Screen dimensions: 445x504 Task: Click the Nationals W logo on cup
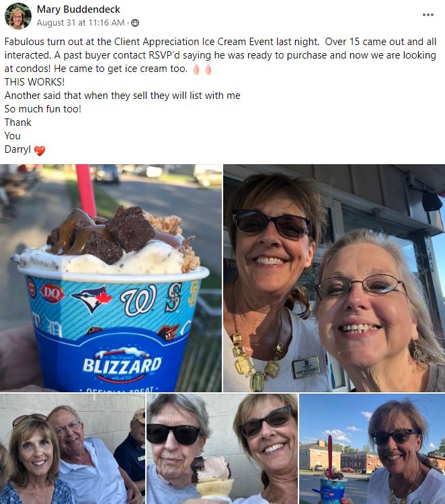pos(138,301)
